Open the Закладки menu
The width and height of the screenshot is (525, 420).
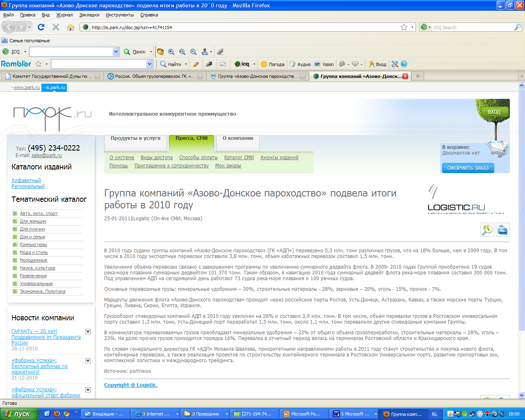point(89,15)
